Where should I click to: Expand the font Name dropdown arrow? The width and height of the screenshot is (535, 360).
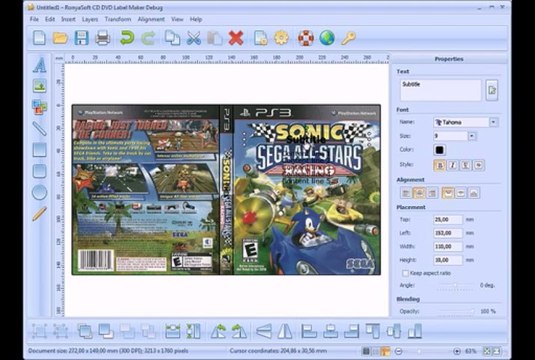[493, 122]
